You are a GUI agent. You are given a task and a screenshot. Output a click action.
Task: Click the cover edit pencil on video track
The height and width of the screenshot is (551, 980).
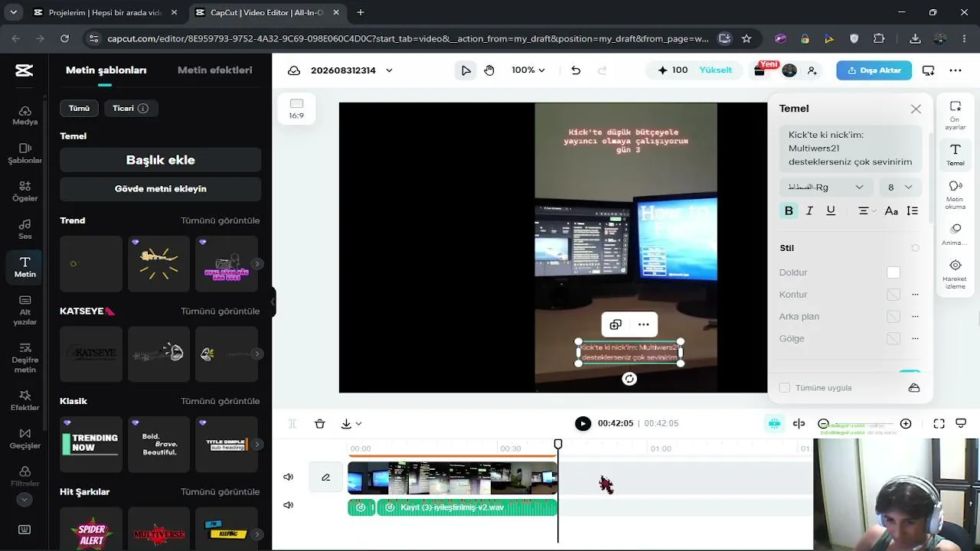tap(325, 478)
